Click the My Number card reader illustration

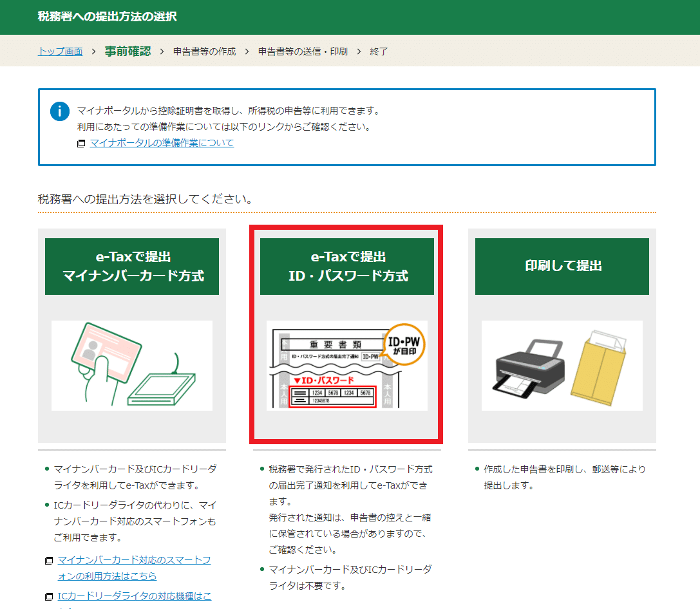(132, 366)
